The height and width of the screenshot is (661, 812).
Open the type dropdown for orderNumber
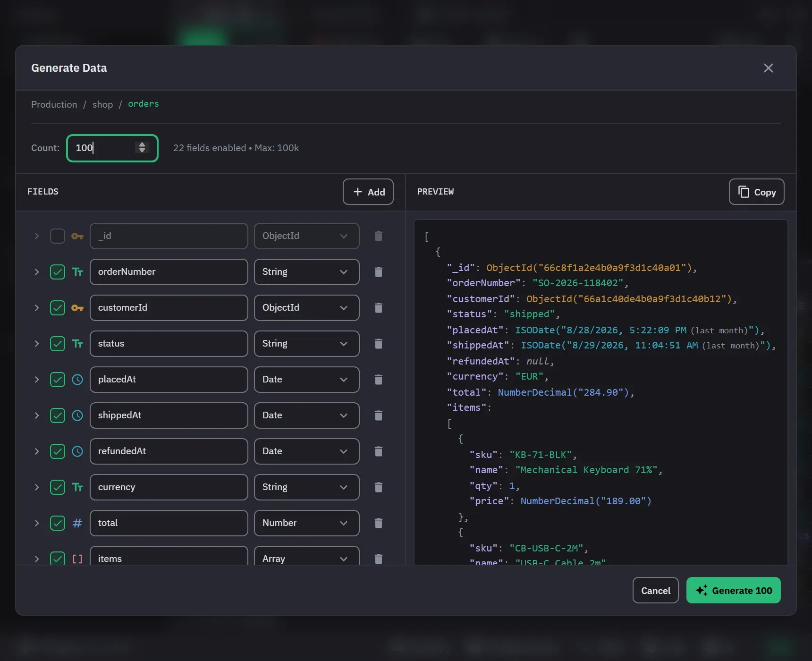point(307,272)
